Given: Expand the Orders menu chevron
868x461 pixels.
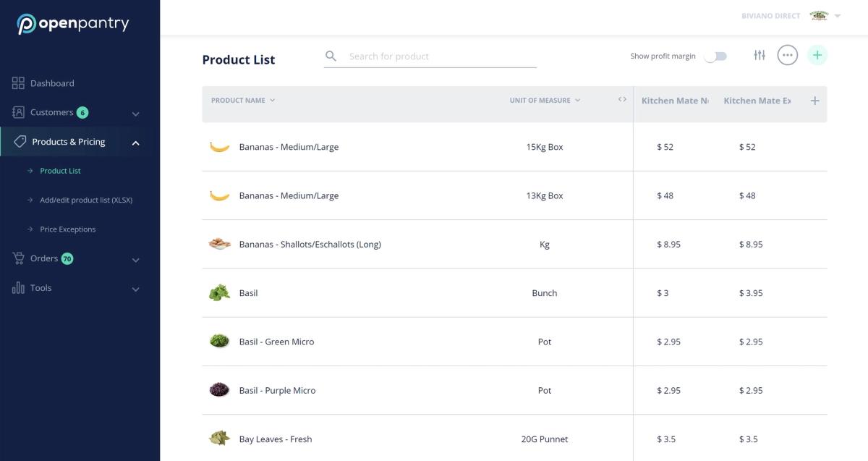Looking at the screenshot, I should (135, 260).
